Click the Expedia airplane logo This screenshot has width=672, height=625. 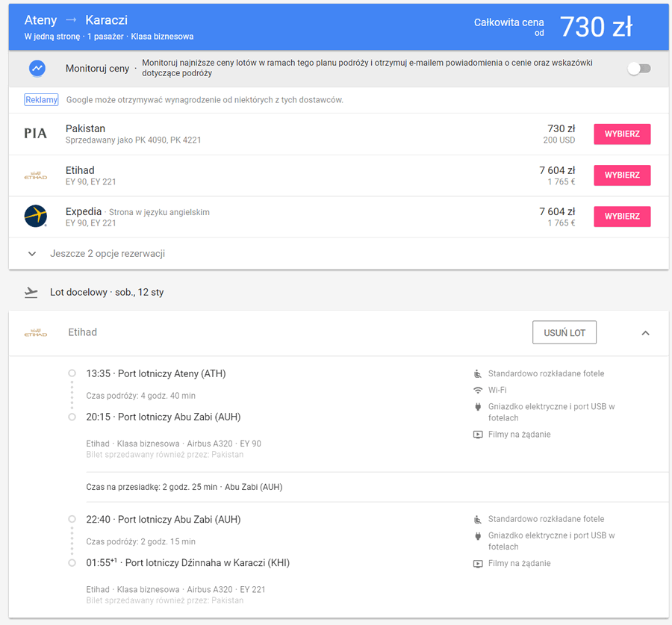(36, 216)
